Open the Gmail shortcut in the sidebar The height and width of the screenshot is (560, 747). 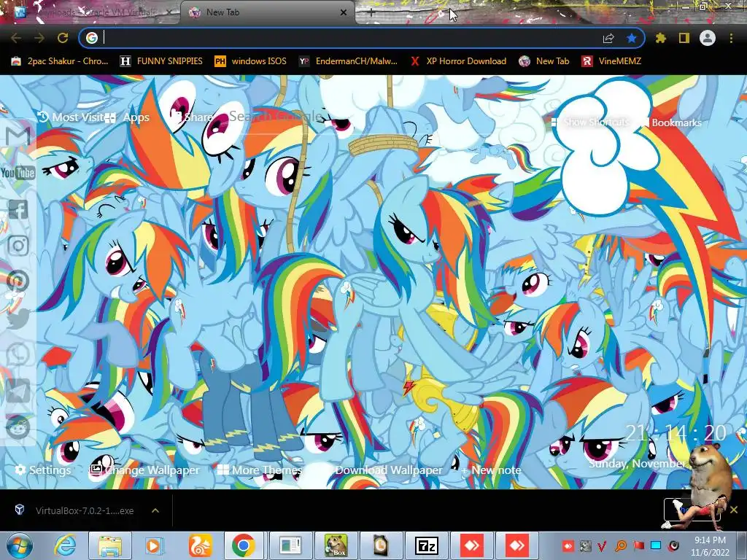(18, 136)
